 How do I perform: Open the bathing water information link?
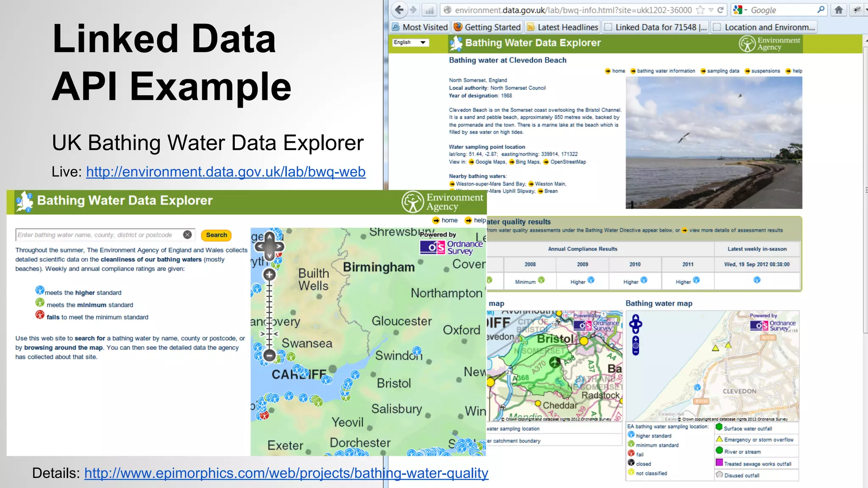[x=663, y=71]
